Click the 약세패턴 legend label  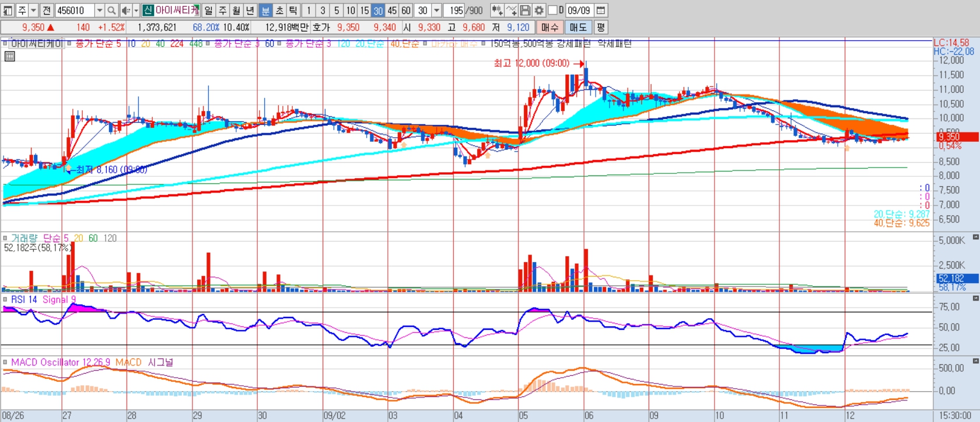(614, 44)
